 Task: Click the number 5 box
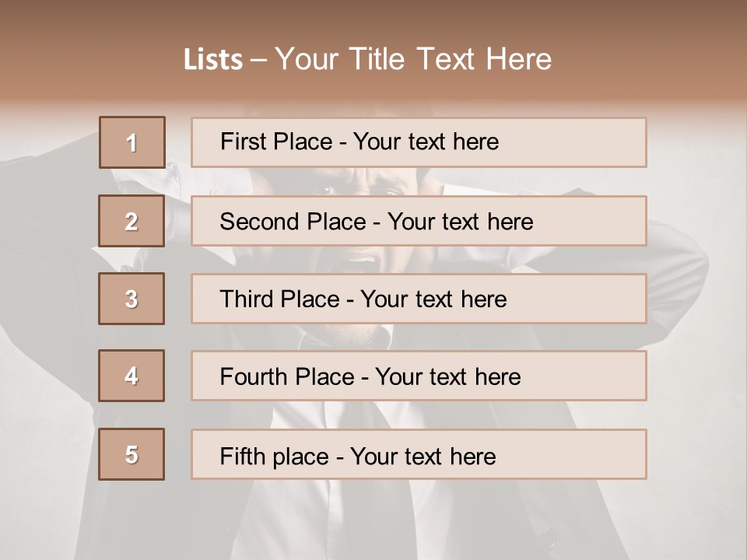click(x=132, y=454)
